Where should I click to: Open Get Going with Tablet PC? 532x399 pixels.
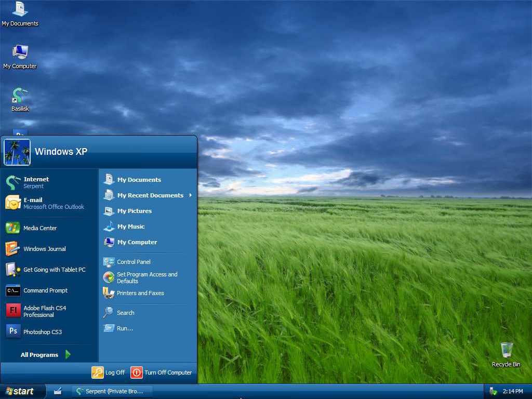[54, 270]
